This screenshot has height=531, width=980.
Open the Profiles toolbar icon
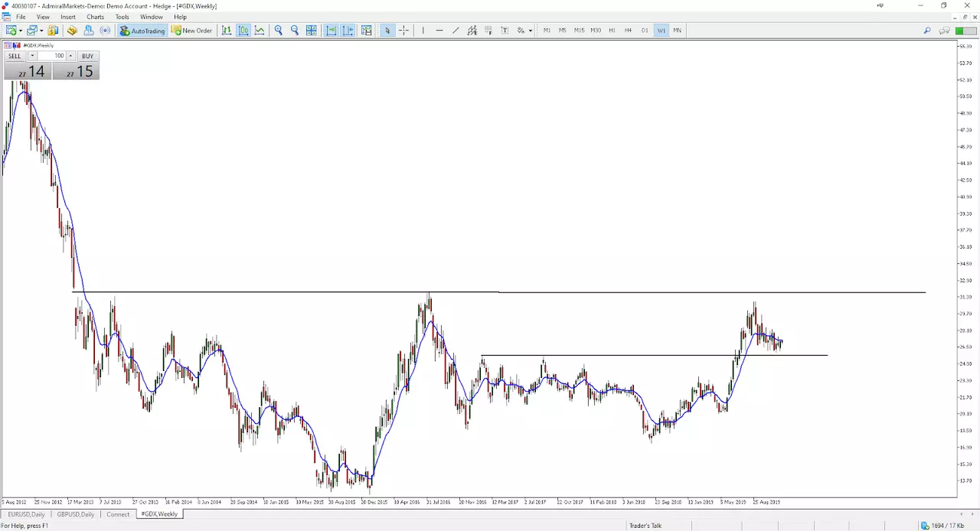(31, 31)
